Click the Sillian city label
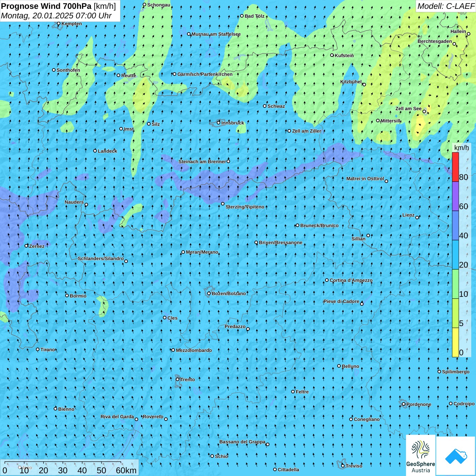Viewport: 476px width, 476px height. tap(358, 239)
